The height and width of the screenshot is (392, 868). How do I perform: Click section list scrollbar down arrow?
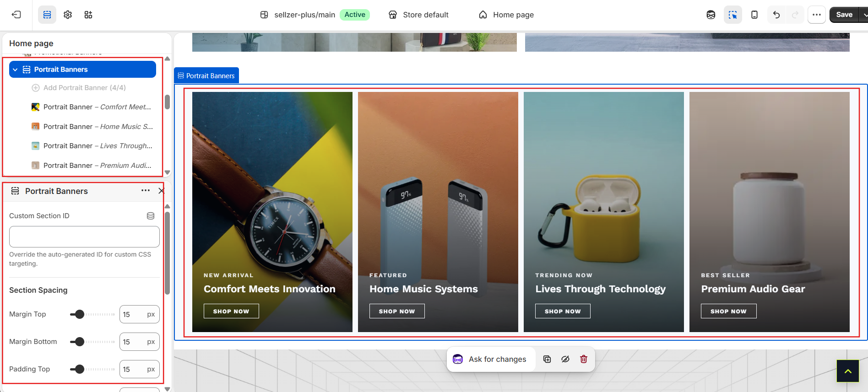tap(168, 172)
